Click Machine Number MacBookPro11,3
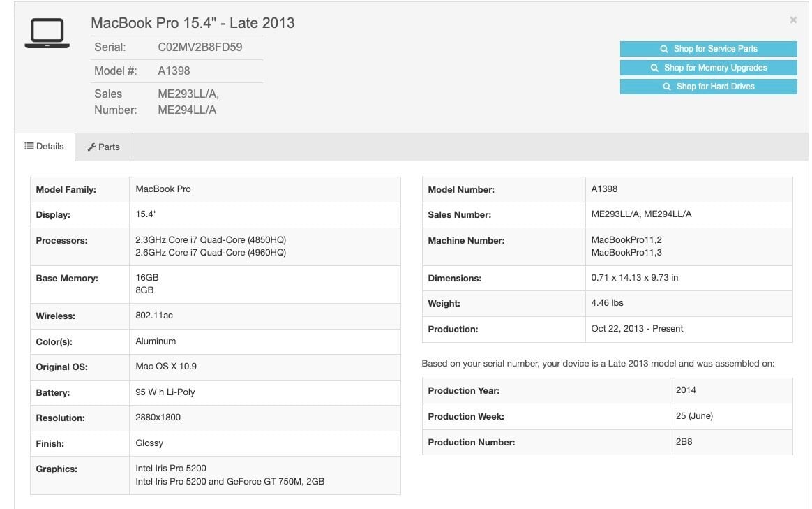This screenshot has width=812, height=509. tap(626, 253)
